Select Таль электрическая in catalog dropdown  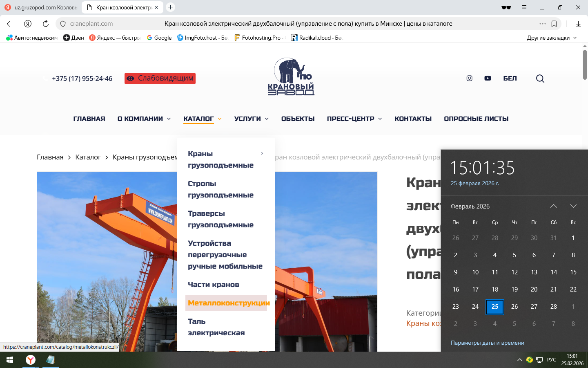tap(216, 327)
